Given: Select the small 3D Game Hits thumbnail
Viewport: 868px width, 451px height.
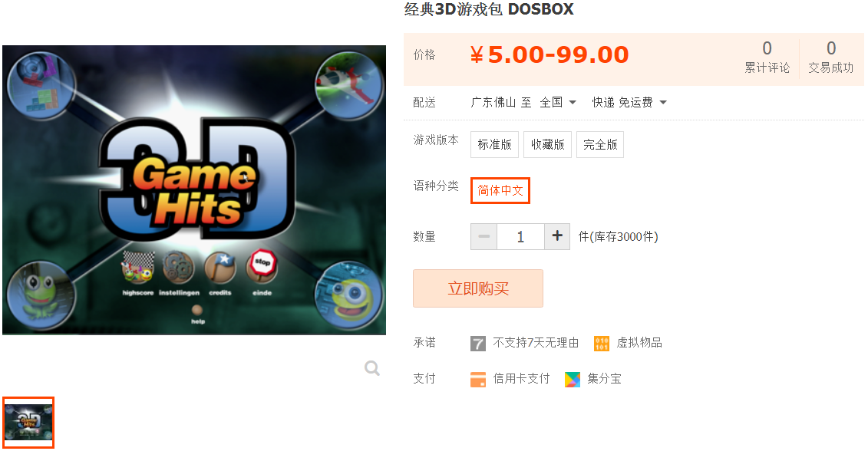Looking at the screenshot, I should (28, 422).
